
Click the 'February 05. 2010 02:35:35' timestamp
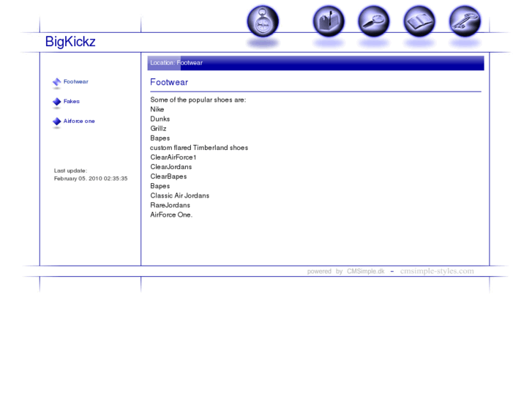pos(91,179)
